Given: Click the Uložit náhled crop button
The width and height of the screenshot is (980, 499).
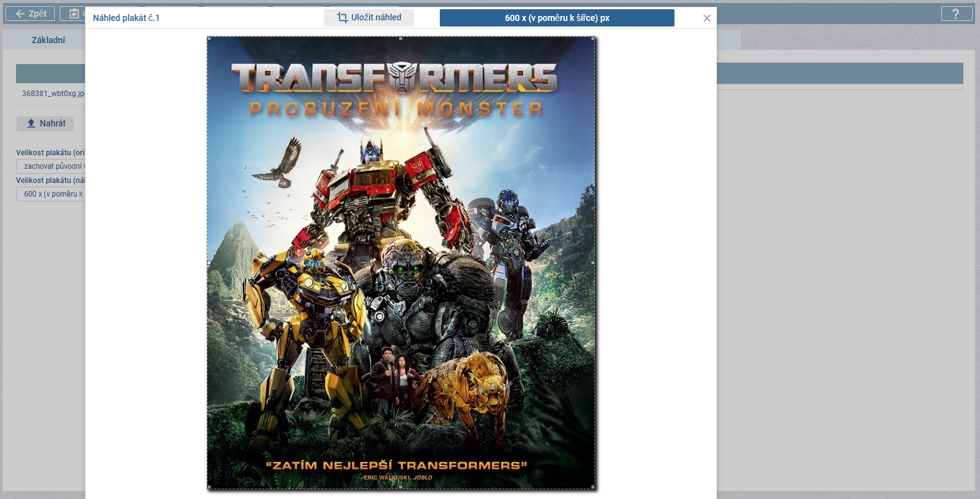Looking at the screenshot, I should click(x=369, y=18).
